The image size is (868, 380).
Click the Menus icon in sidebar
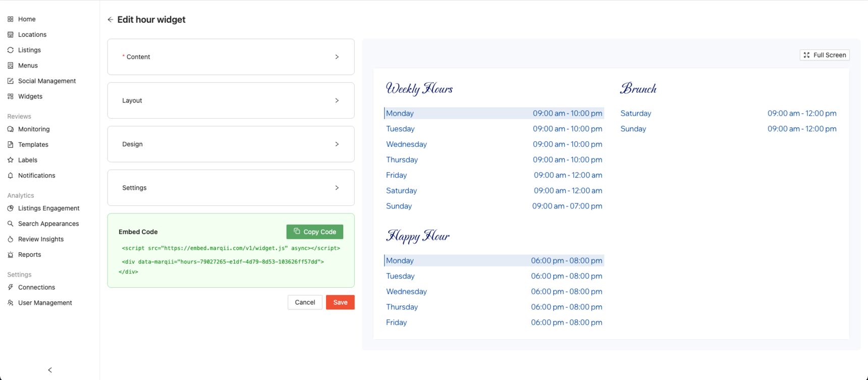tap(11, 66)
